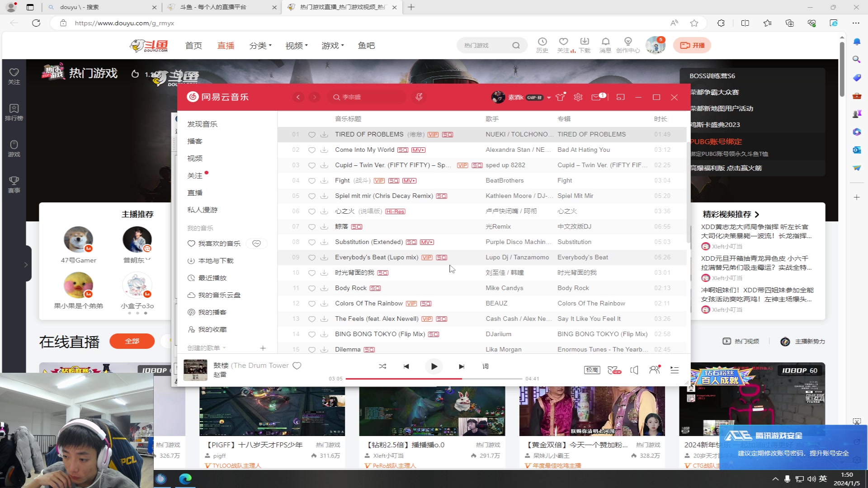
Task: Select 发现音乐 in the sidebar
Action: pyautogui.click(x=203, y=124)
